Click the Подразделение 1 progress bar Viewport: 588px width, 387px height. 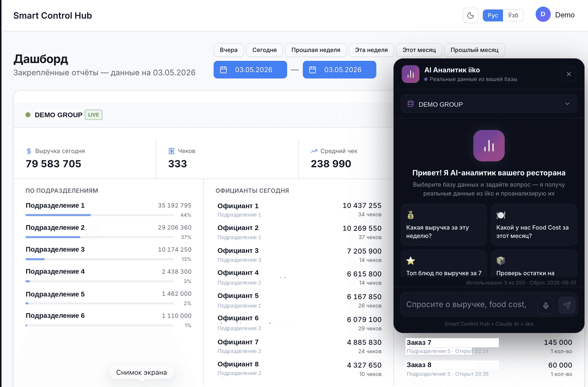99,215
